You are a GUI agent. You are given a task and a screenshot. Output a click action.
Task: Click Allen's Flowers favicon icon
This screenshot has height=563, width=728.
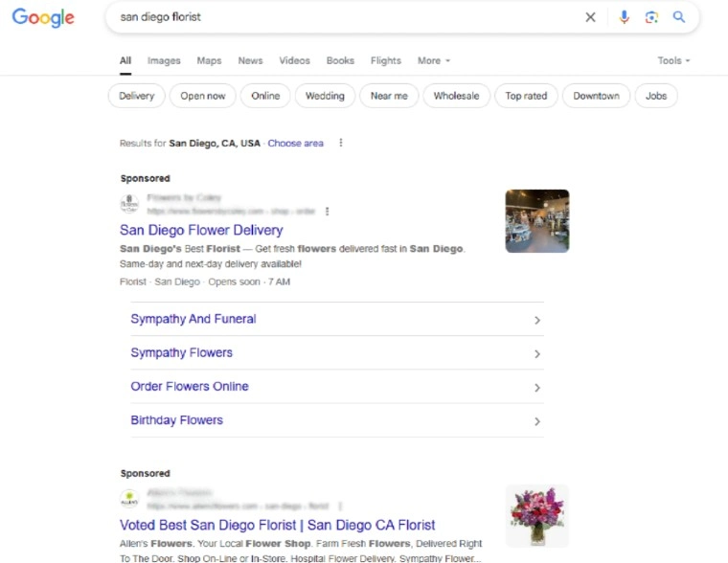(129, 499)
